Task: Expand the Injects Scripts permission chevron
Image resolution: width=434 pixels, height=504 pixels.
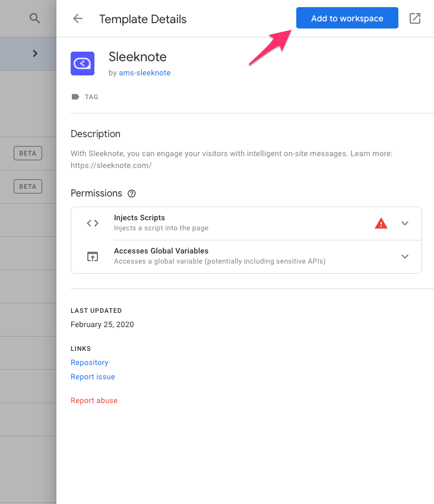Action: point(405,223)
